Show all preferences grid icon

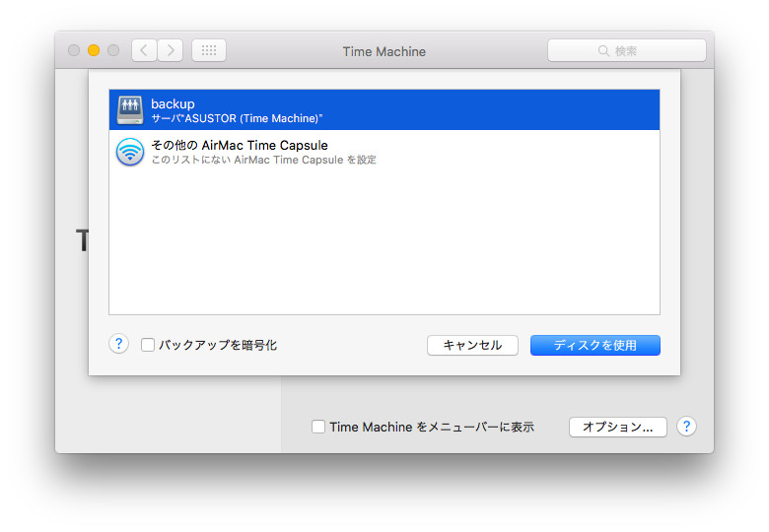tap(209, 50)
